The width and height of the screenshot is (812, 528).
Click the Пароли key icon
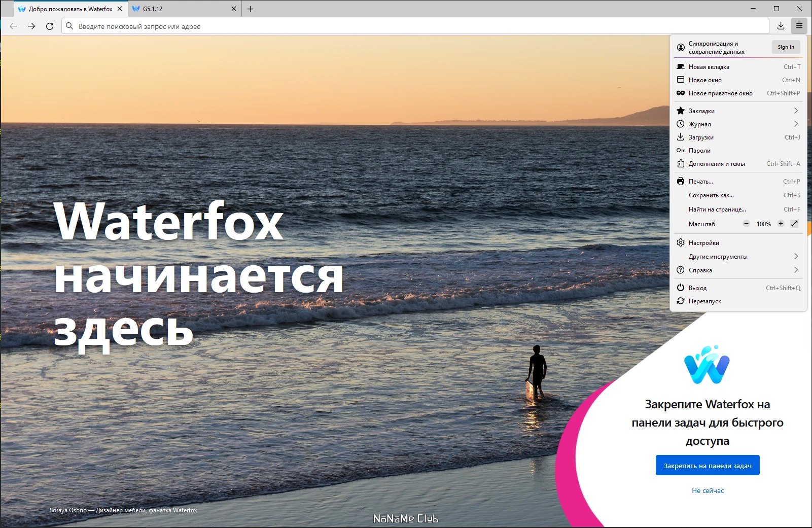[x=681, y=151]
